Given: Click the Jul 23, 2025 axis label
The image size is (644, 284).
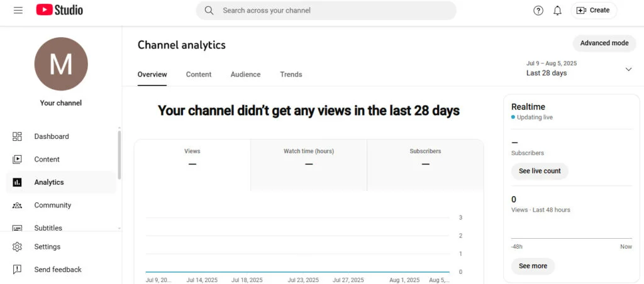Looking at the screenshot, I should point(303,280).
